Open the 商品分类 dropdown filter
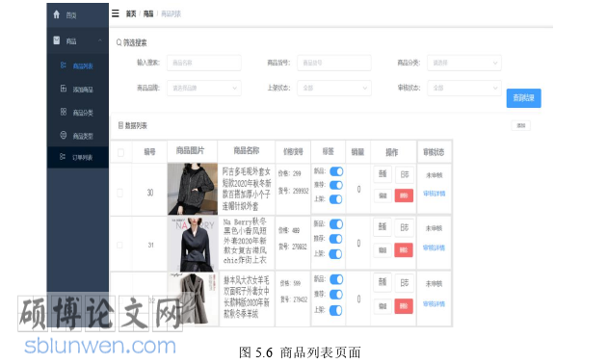608x364 pixels. 464,63
